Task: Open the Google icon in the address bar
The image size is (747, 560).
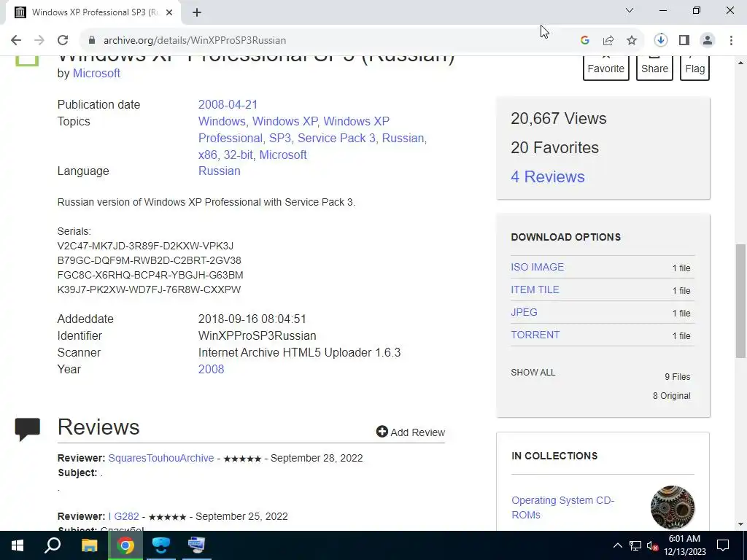Action: click(585, 40)
